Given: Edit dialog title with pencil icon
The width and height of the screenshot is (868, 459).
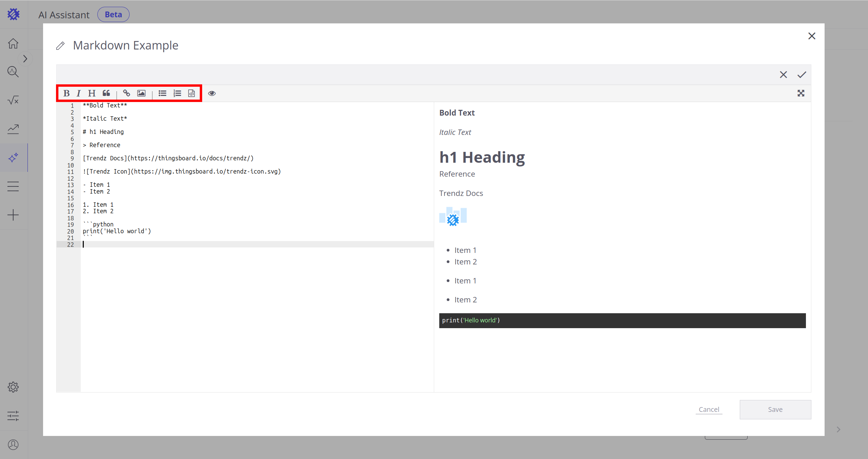Looking at the screenshot, I should (x=60, y=46).
